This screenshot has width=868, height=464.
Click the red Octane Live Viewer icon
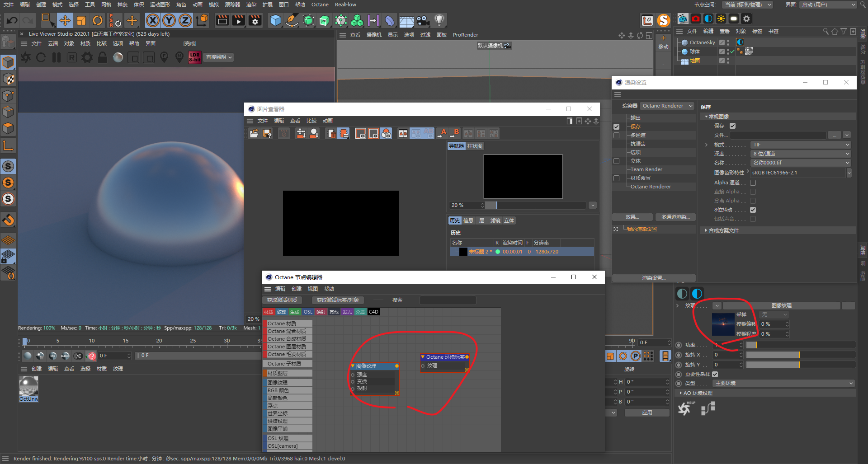696,19
